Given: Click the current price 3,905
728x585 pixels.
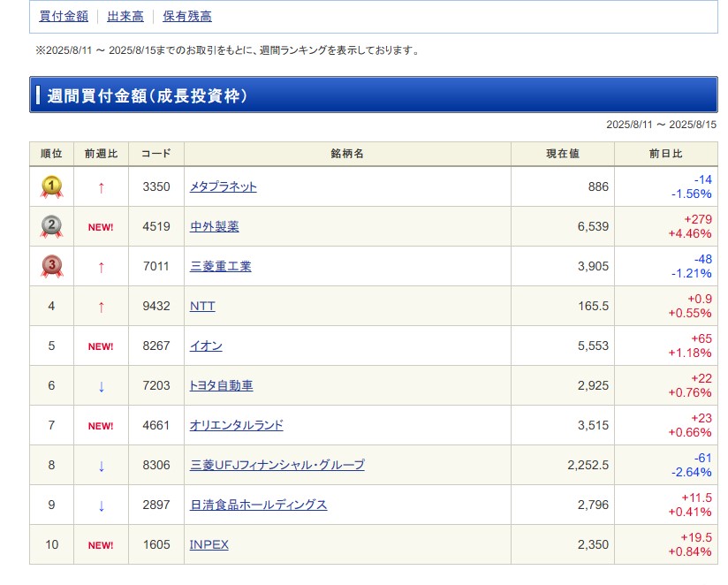Looking at the screenshot, I should (593, 267).
